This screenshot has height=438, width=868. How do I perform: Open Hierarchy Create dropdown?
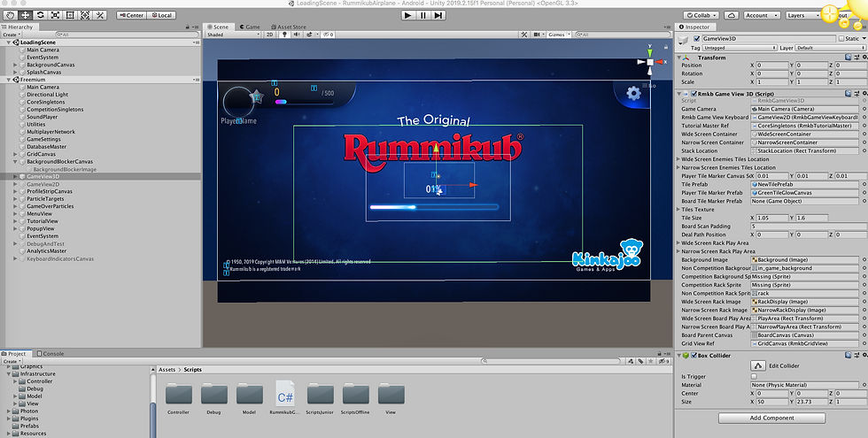click(x=12, y=35)
